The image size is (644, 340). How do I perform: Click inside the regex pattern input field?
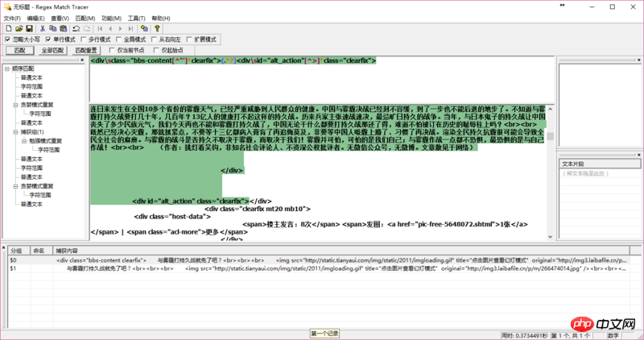tap(322, 79)
